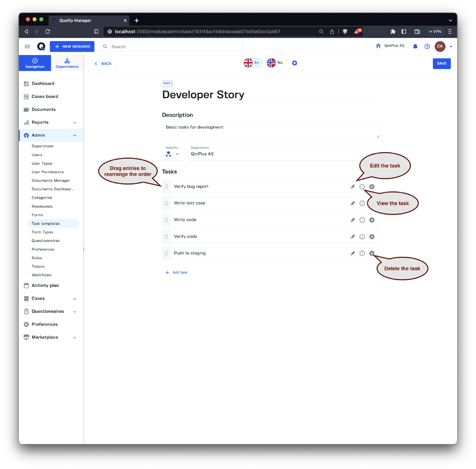476x469 pixels.
Task: Click the SAVE button
Action: [x=441, y=63]
